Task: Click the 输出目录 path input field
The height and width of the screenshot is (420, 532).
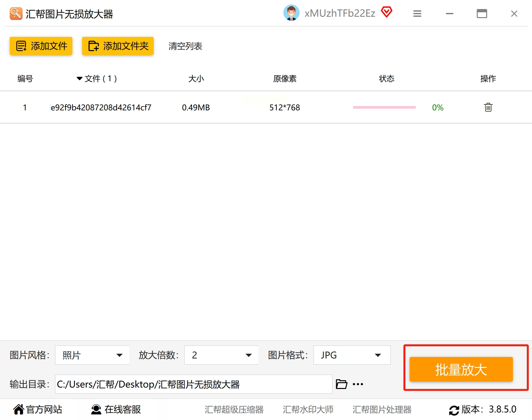Action: pyautogui.click(x=193, y=384)
